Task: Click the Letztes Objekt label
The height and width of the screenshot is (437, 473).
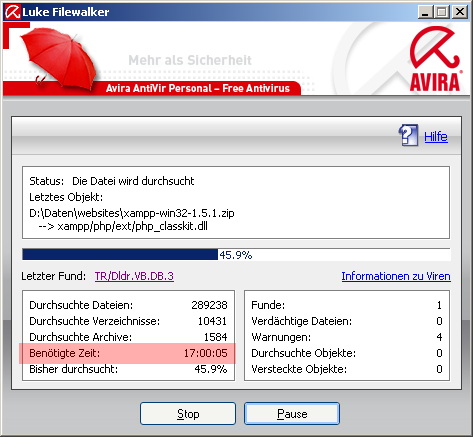Action: 66,197
